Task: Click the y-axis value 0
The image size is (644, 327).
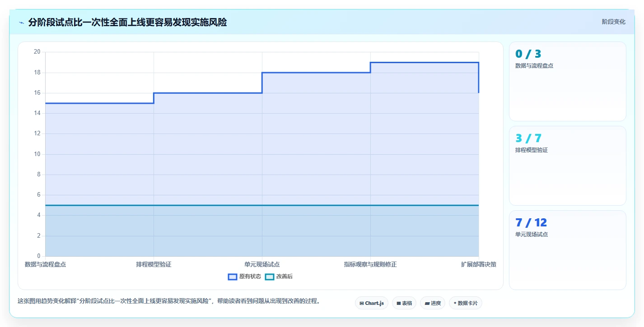Action: 39,256
